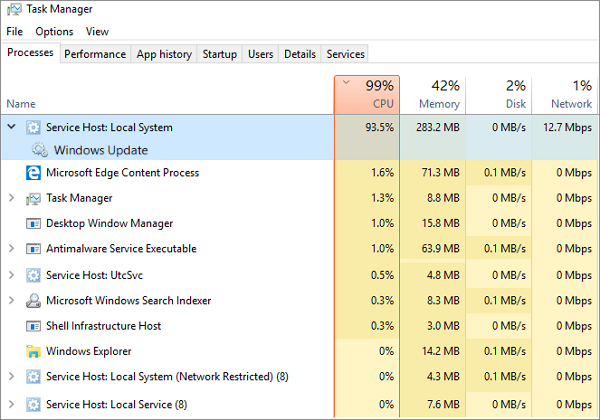Image resolution: width=600 pixels, height=420 pixels.
Task: Click the 12.7 Mbps network value
Action: 567,127
